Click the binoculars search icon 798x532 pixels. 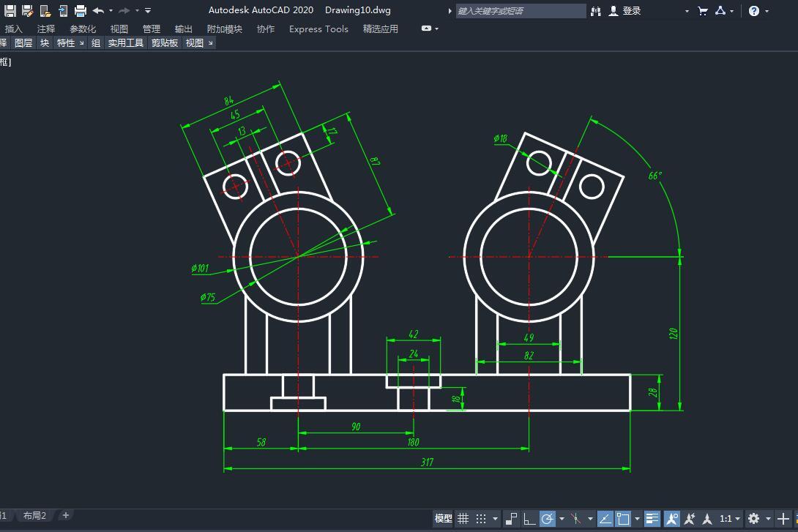[x=596, y=11]
